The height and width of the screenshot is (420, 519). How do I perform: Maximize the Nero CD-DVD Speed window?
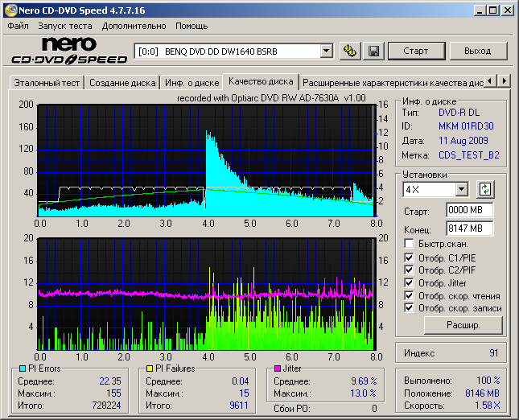click(492, 10)
